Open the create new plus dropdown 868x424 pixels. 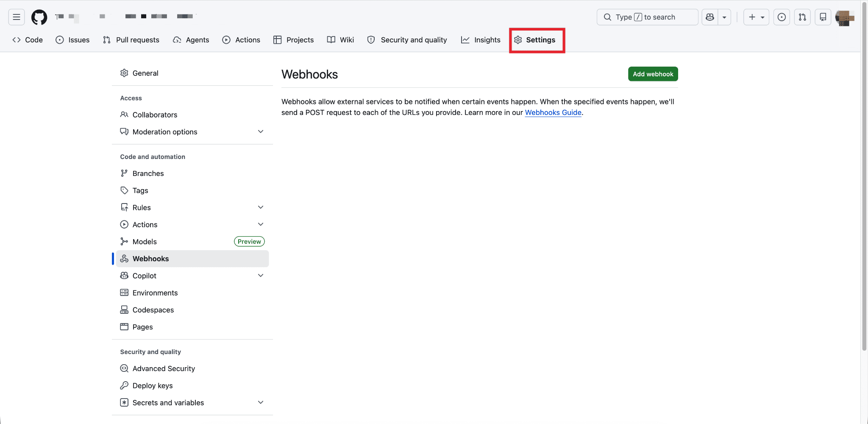click(x=756, y=17)
